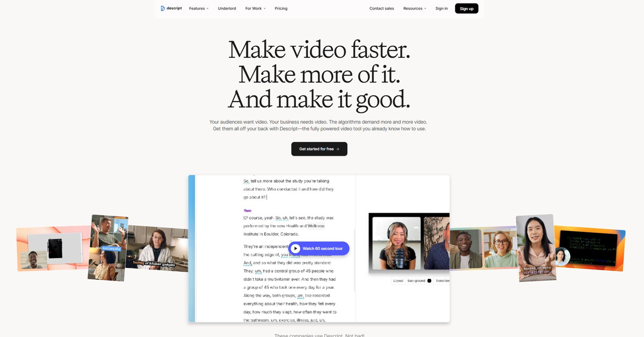The width and height of the screenshot is (644, 337).
Task: Click the black Background color swatch
Action: pyautogui.click(x=429, y=281)
